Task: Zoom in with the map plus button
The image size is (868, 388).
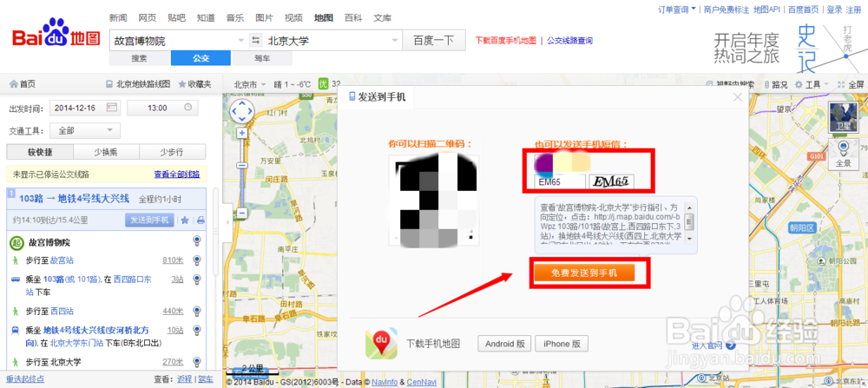Action: [x=241, y=134]
